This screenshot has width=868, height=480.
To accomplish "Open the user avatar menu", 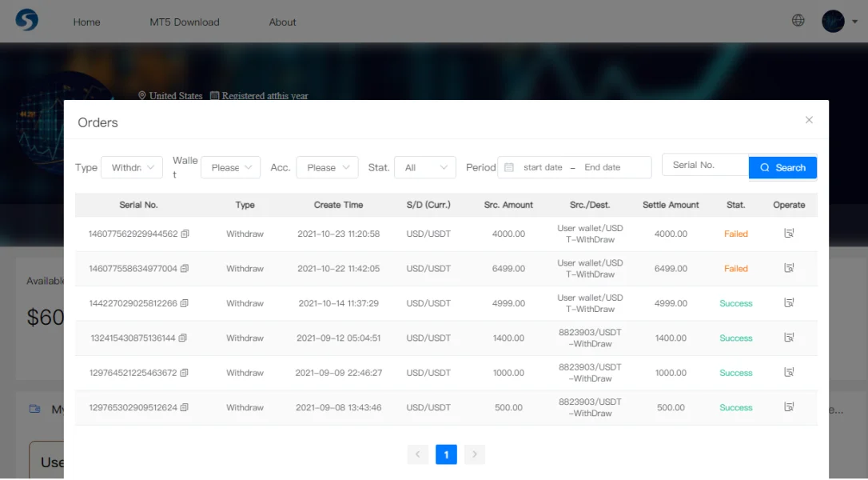I will (x=833, y=22).
